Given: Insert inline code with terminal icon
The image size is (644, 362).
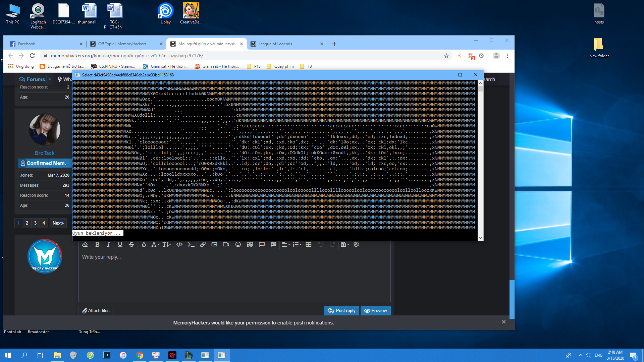Looking at the screenshot, I should [x=191, y=245].
